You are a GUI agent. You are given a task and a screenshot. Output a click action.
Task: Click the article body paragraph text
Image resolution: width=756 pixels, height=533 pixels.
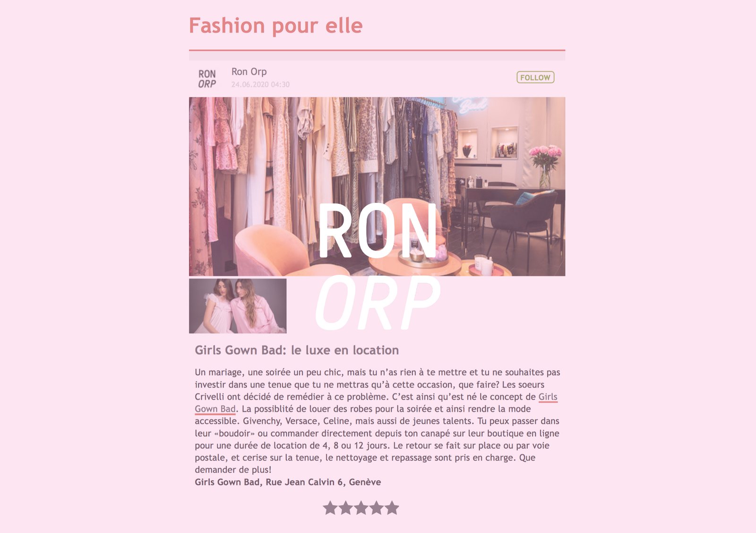coord(377,421)
